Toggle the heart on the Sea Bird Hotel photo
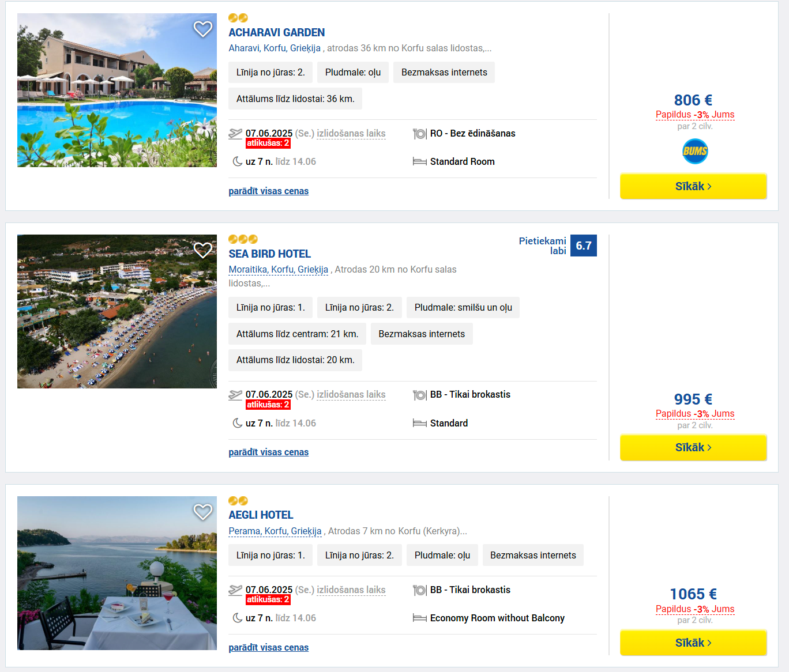Screen dimensions: 789x672 pyautogui.click(x=202, y=250)
